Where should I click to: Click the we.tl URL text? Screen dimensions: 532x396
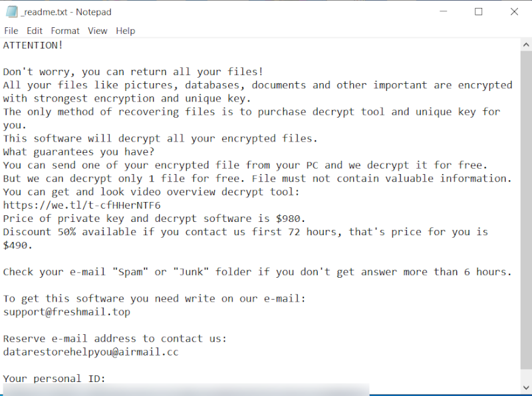click(x=82, y=205)
